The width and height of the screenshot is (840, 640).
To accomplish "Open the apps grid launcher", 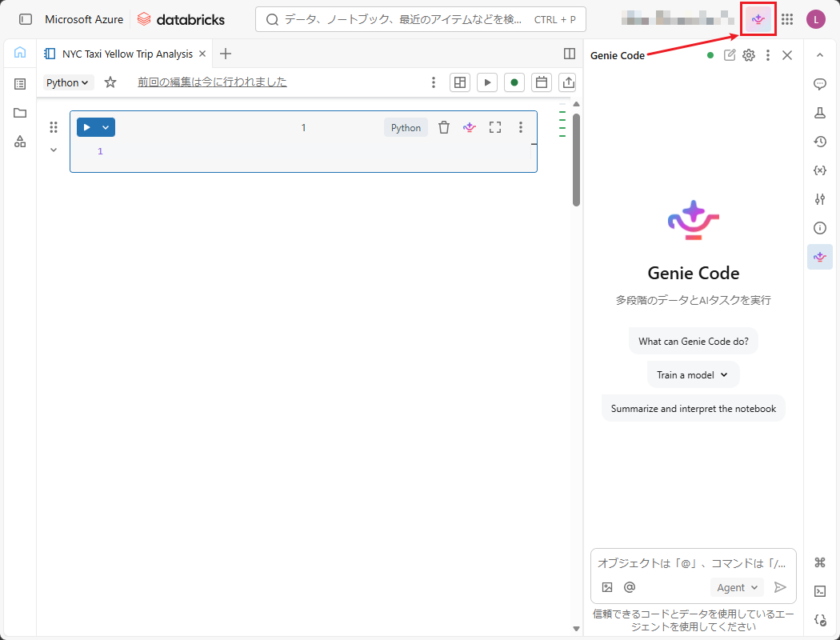I will coord(787,19).
